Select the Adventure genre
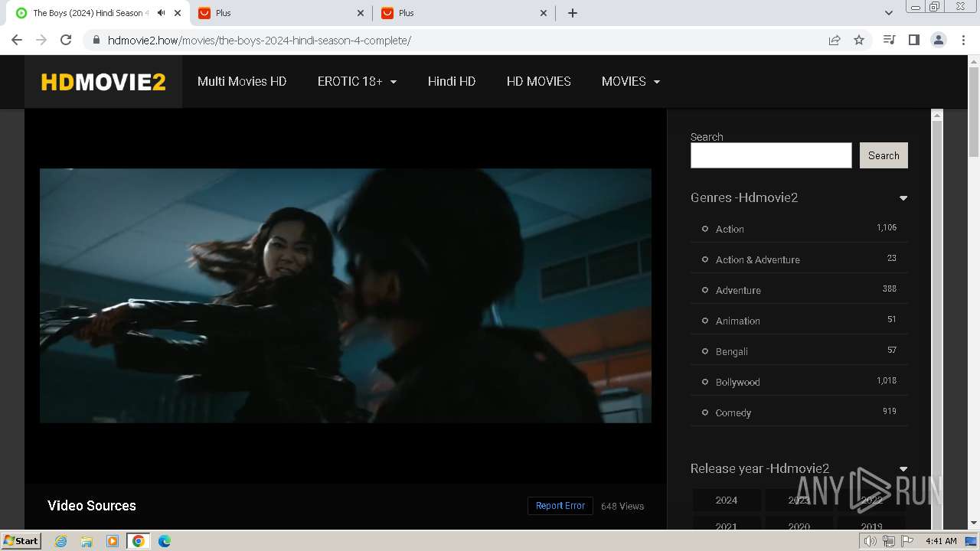Viewport: 980px width, 551px height. click(738, 290)
